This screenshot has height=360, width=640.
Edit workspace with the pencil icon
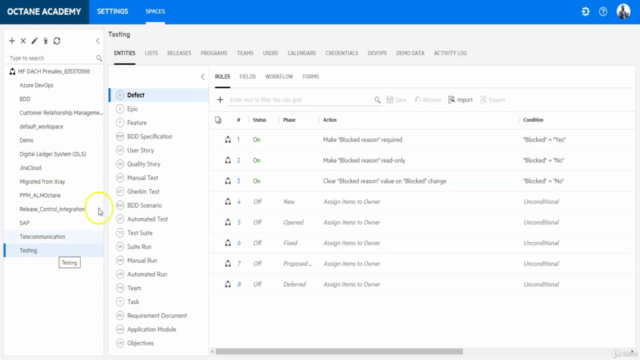[x=34, y=41]
